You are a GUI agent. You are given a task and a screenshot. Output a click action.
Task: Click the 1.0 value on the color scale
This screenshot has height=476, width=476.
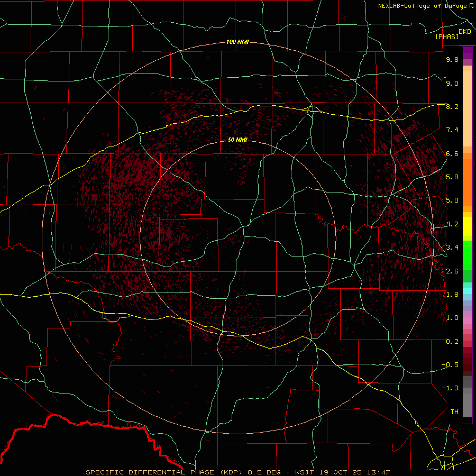[452, 318]
